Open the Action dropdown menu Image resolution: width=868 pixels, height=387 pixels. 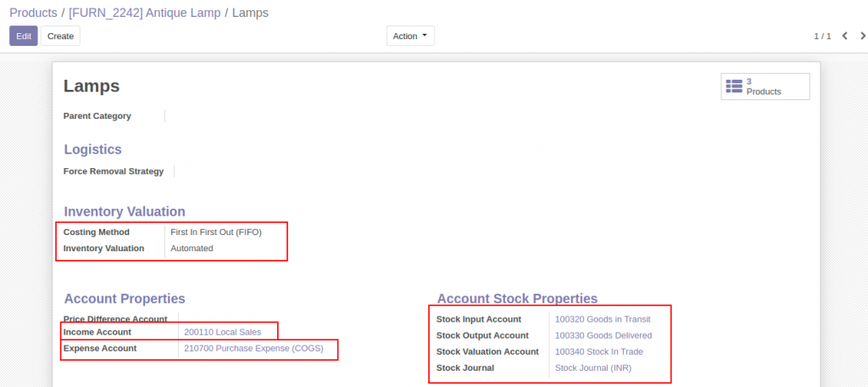point(410,36)
